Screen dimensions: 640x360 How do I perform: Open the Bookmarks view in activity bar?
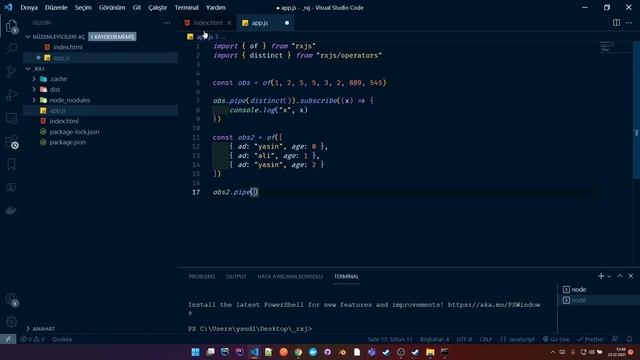click(x=11, y=164)
